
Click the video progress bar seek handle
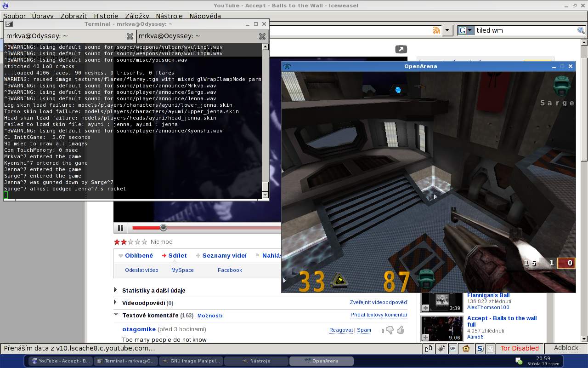[x=163, y=228]
